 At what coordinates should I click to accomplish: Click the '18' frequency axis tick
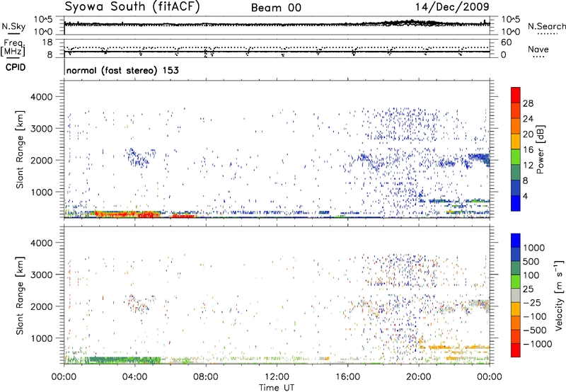(47, 42)
